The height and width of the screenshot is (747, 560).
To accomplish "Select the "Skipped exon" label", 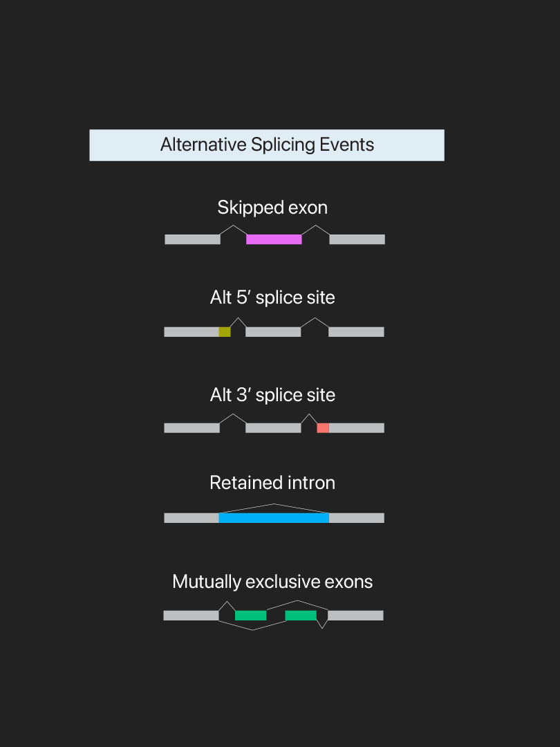I will (x=272, y=207).
